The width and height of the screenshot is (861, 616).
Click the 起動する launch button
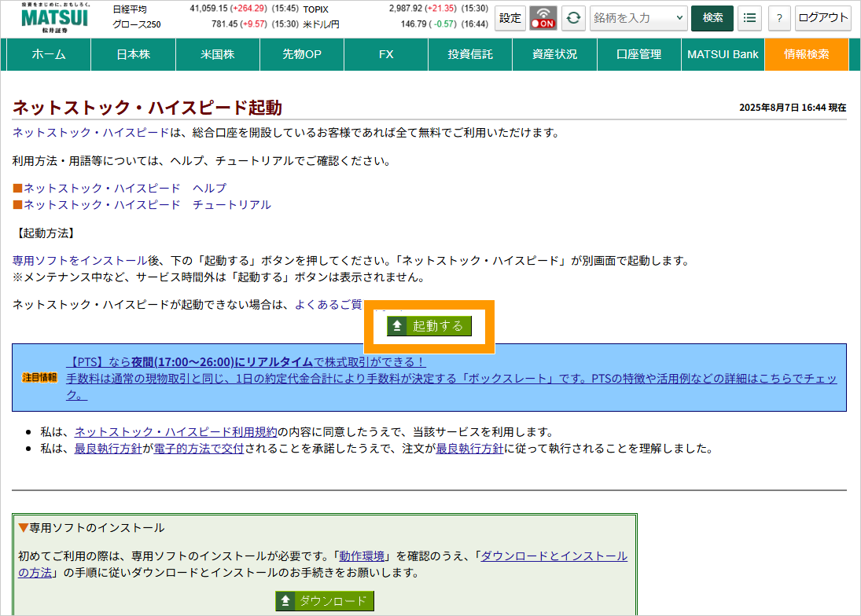(429, 326)
